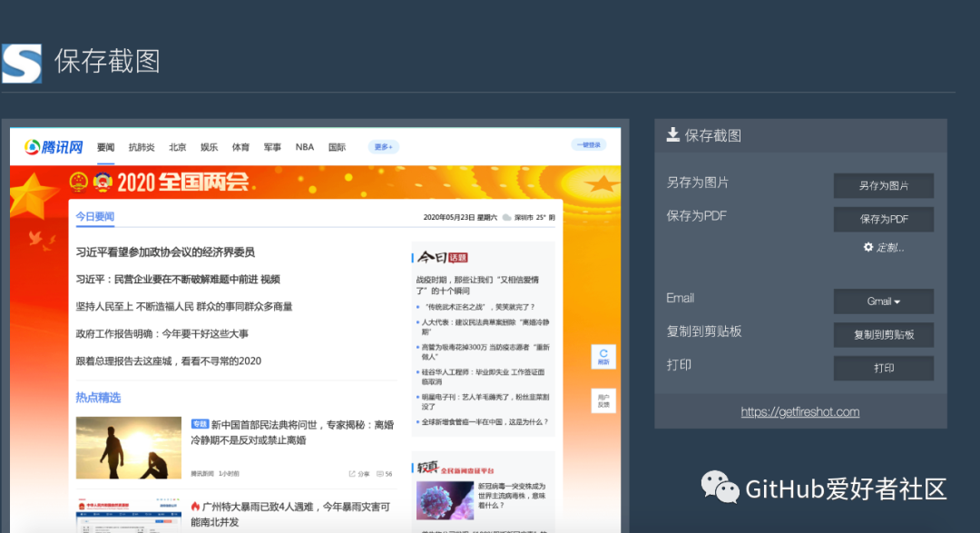Open topic 高管为吸毒花掉300万
The width and height of the screenshot is (980, 533).
tap(485, 351)
